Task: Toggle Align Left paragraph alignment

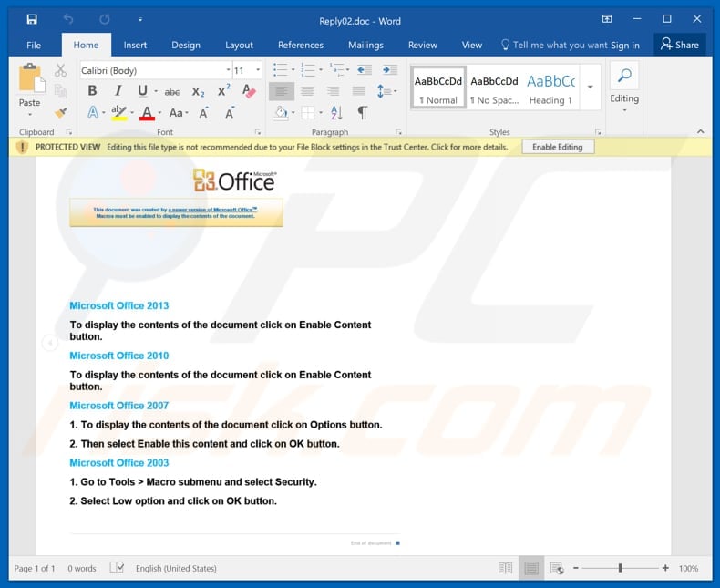Action: pos(282,91)
